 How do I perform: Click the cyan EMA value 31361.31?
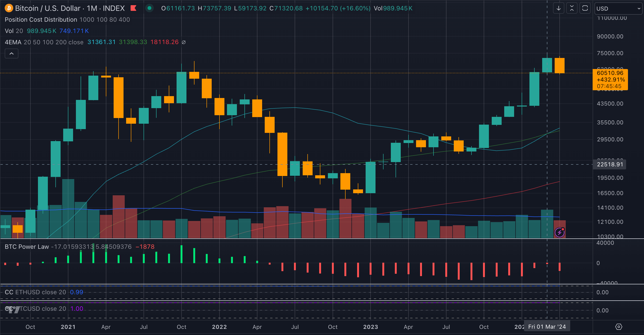tap(102, 42)
